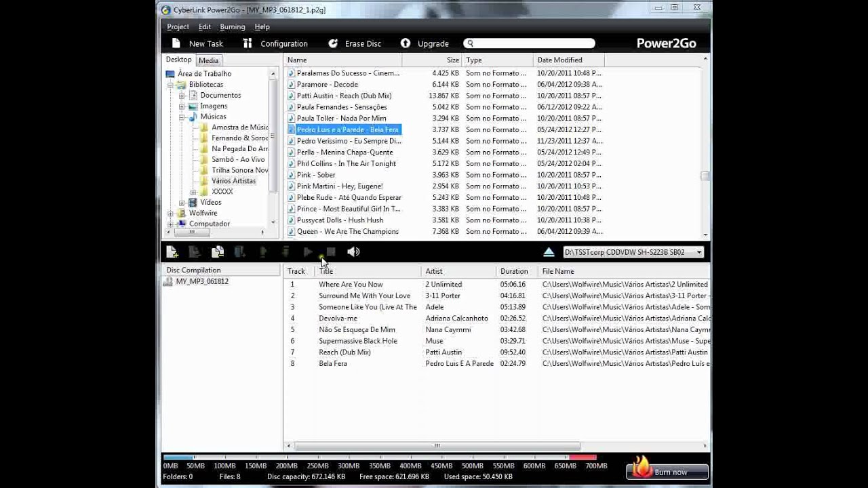This screenshot has height=488, width=868.
Task: Expand the Imagens tree node
Action: [x=182, y=106]
